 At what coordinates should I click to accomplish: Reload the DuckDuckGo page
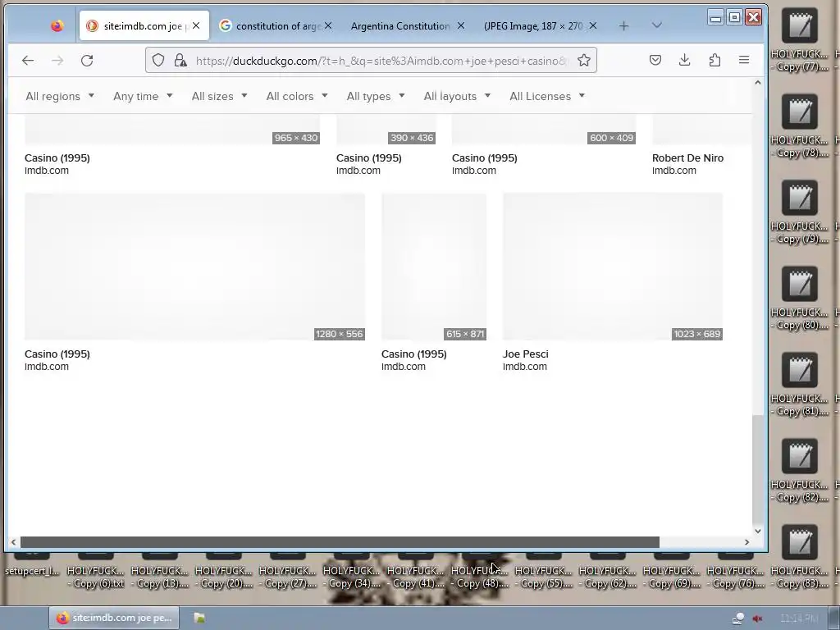87,61
